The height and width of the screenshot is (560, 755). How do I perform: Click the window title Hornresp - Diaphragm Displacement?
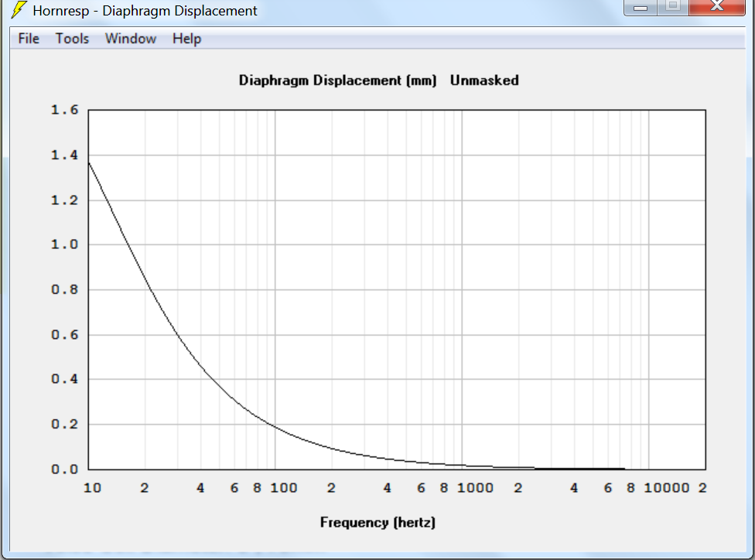click(145, 11)
